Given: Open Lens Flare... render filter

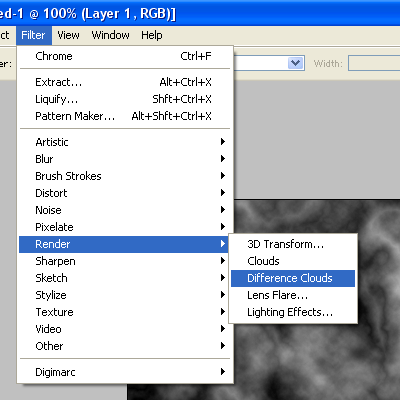Looking at the screenshot, I should [293, 295].
